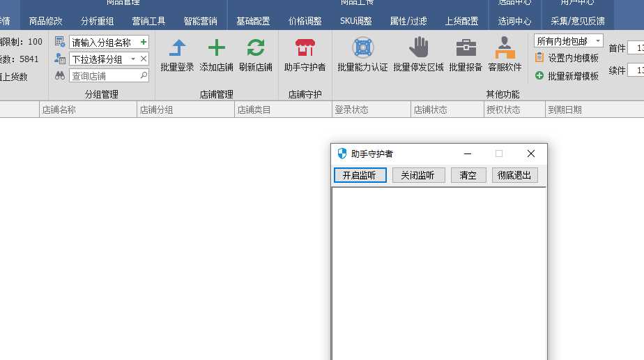This screenshot has width=644, height=360.
Task: Open the 批量报备 briefcase icon
Action: 466,48
